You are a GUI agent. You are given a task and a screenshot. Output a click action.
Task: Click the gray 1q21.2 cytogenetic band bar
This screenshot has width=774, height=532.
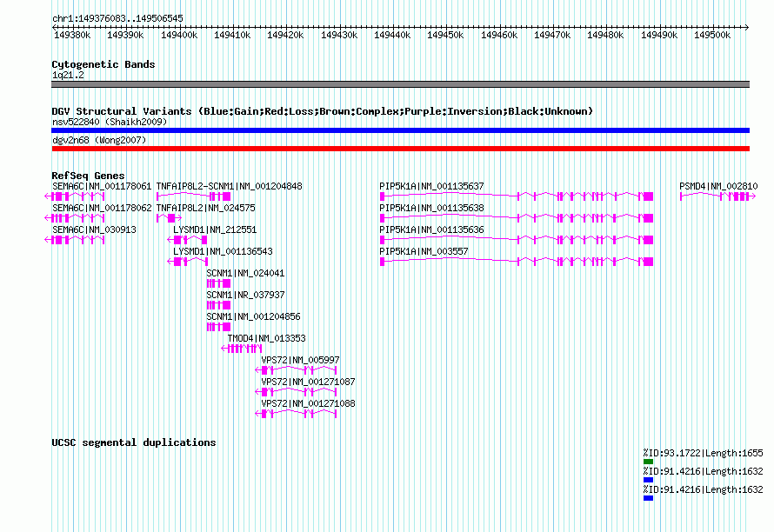coord(400,84)
